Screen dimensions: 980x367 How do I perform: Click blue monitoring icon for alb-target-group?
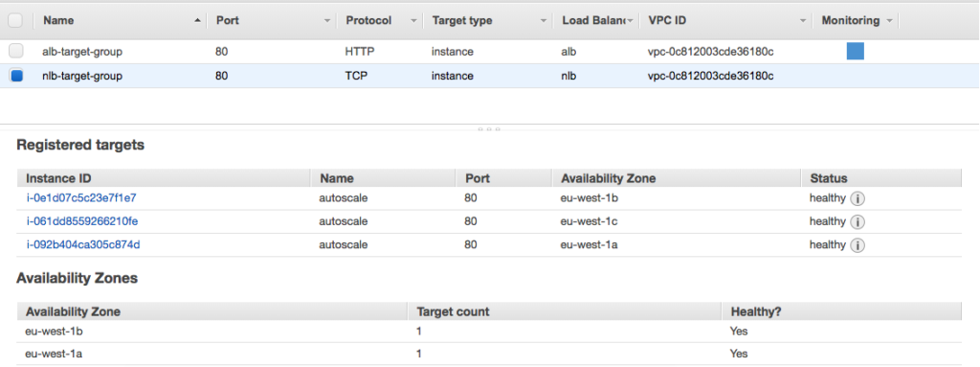tap(855, 52)
